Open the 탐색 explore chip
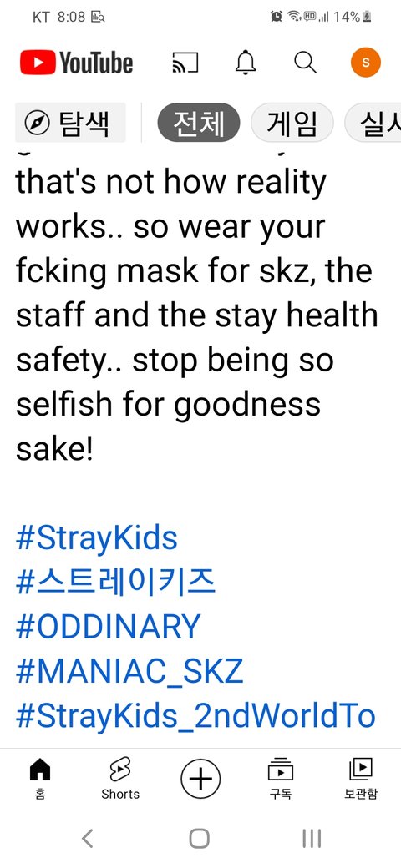This screenshot has width=401, height=868. tap(70, 123)
